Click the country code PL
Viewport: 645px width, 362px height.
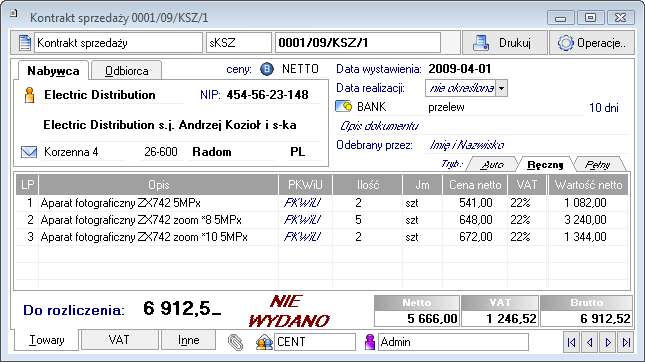pos(297,152)
